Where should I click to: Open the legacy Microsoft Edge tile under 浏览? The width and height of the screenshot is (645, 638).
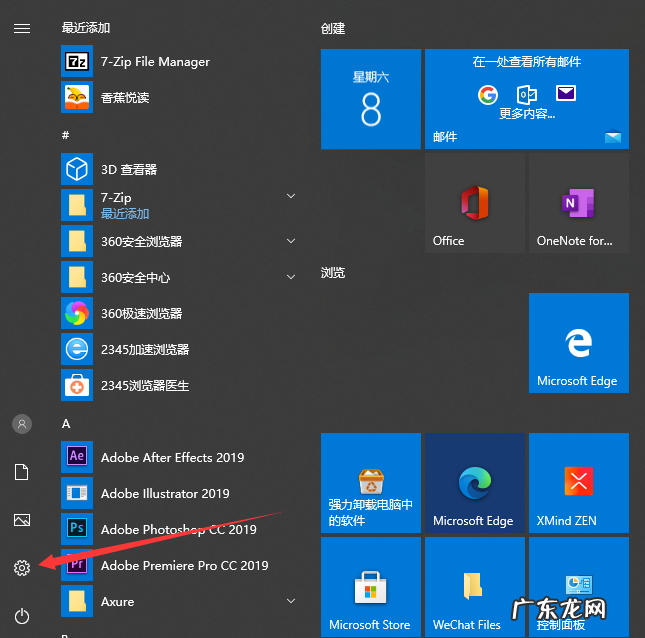[579, 343]
